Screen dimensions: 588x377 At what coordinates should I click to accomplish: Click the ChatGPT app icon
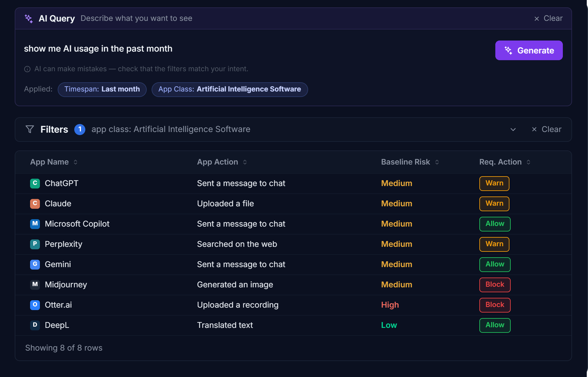(35, 183)
